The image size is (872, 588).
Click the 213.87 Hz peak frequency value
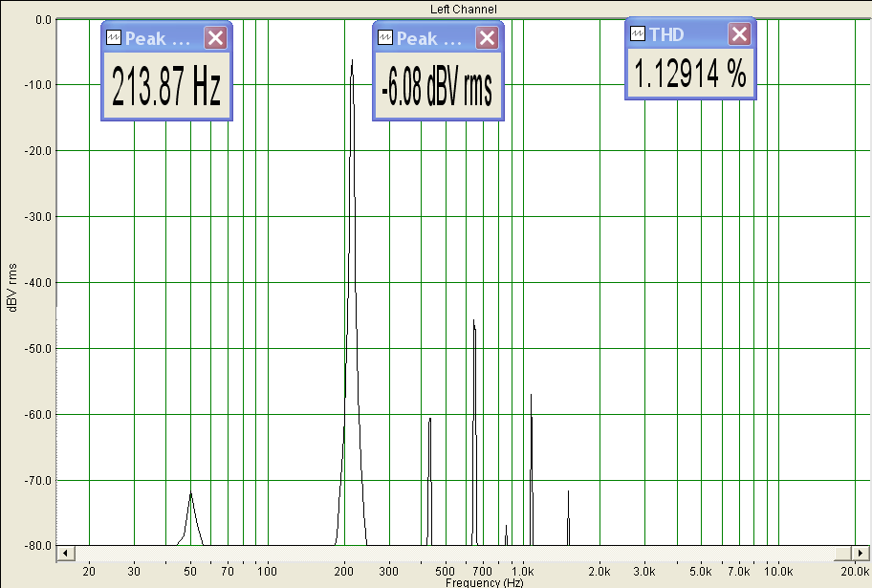tap(166, 86)
